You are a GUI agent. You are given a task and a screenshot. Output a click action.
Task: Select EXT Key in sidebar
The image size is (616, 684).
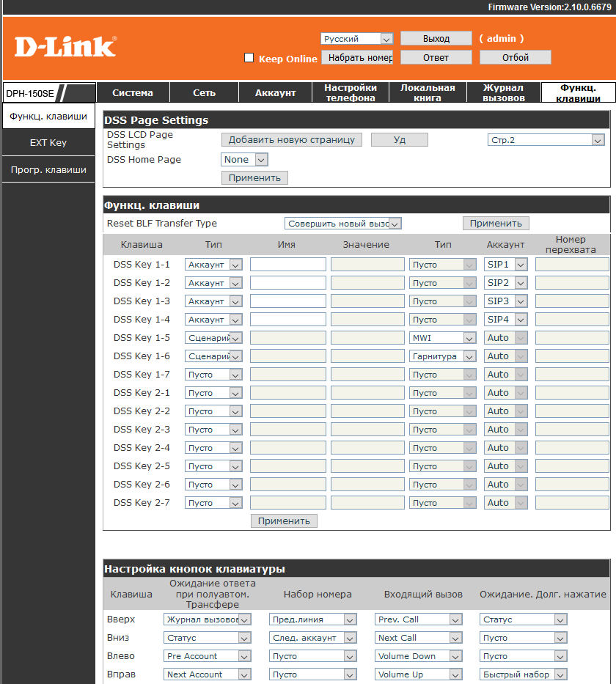48,143
